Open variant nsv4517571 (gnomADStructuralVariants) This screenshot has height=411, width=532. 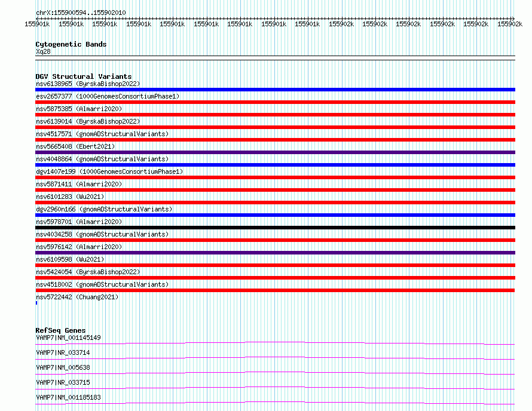click(102, 134)
